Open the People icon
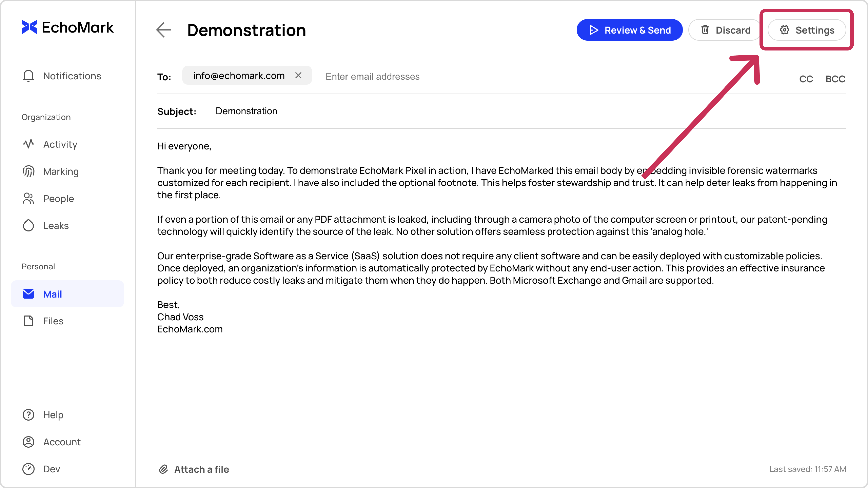This screenshot has width=868, height=488. tap(28, 199)
